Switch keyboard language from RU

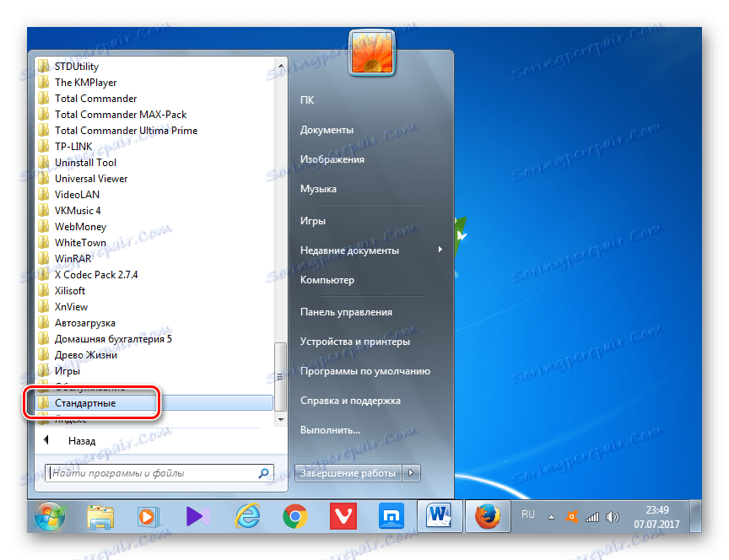[x=528, y=515]
